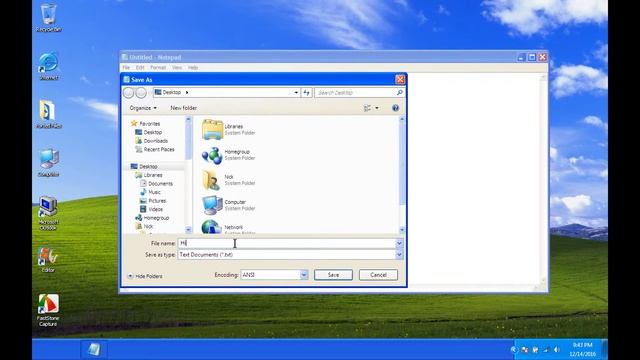Click the search magnifier in Search Desktop box
640x360 pixels.
[400, 93]
